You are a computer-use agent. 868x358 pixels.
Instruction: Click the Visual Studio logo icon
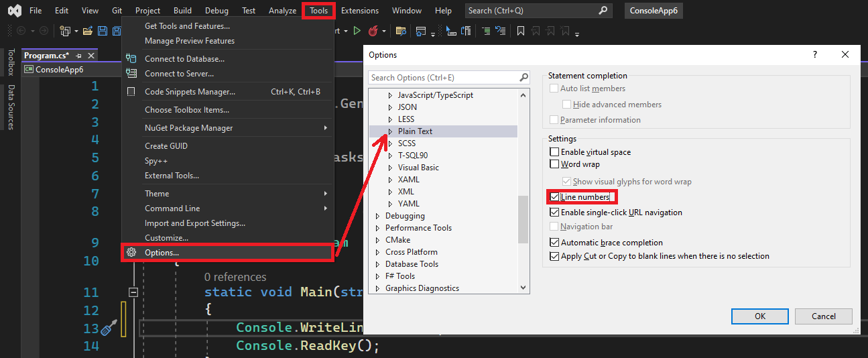tap(14, 11)
